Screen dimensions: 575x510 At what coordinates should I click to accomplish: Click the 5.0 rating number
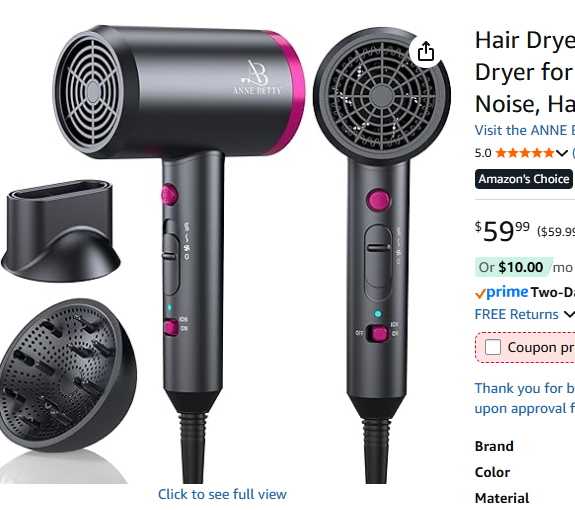tap(483, 153)
